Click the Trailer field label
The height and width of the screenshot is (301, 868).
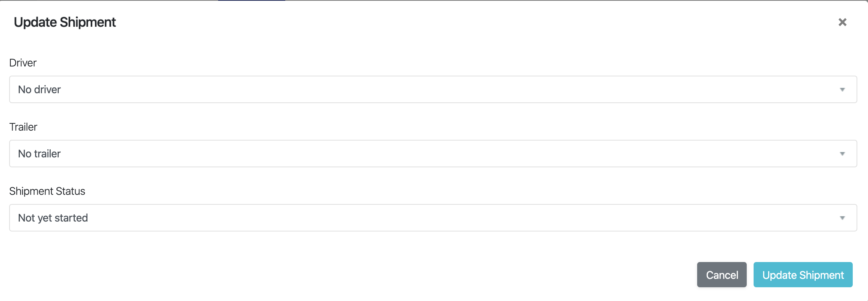click(23, 127)
